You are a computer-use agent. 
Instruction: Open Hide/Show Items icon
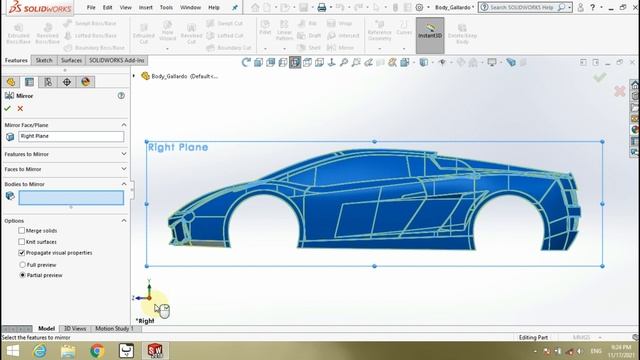click(x=442, y=62)
